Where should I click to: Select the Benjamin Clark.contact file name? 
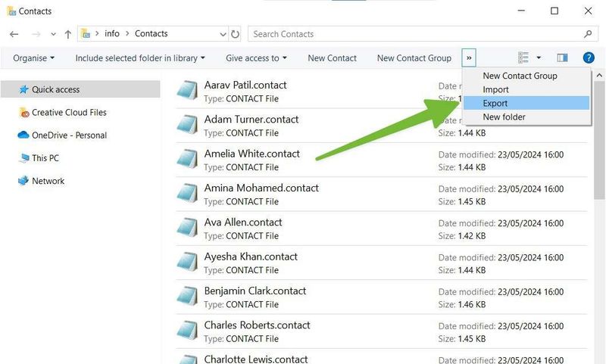255,291
